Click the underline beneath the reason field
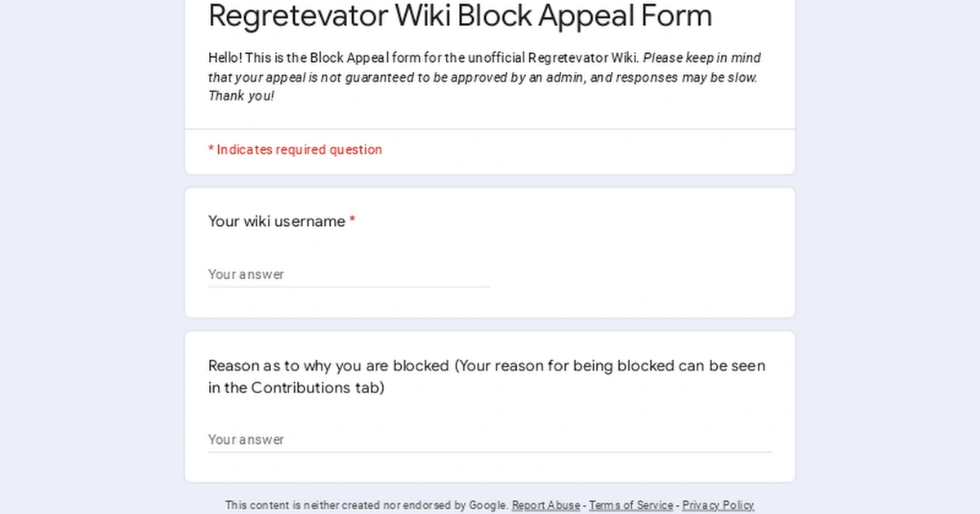This screenshot has height=514, width=980. click(488, 452)
